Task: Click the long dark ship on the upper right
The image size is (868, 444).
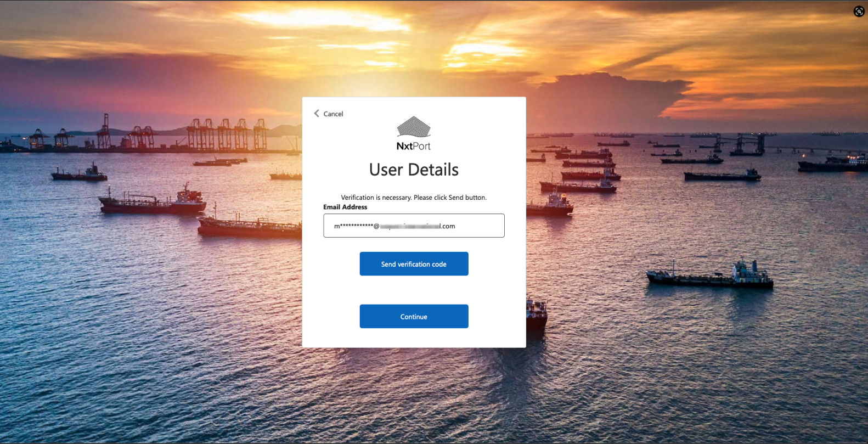Action: 722,176
